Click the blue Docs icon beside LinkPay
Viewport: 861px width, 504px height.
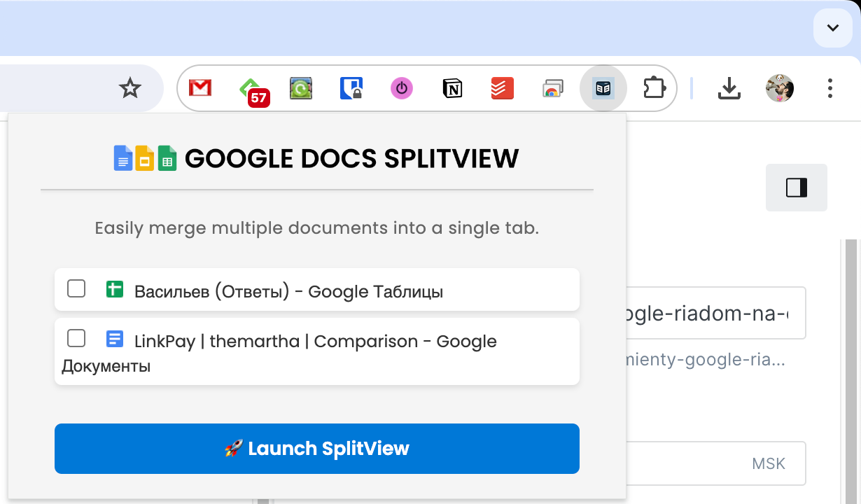(x=115, y=339)
